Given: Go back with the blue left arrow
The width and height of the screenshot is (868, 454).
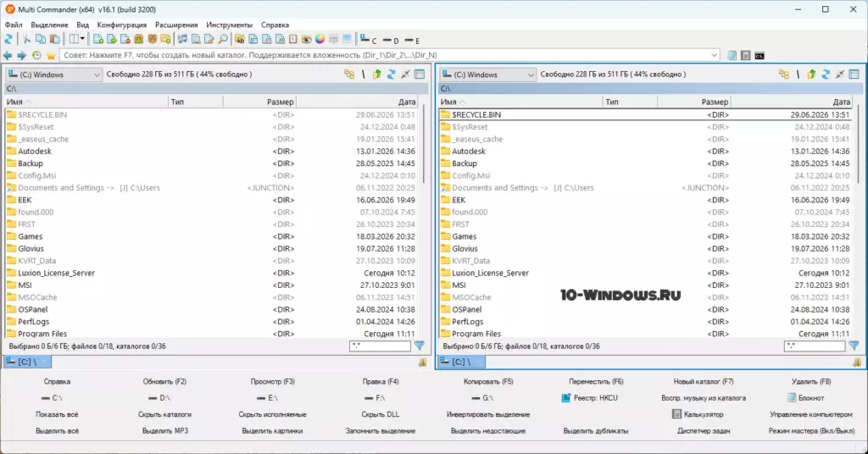Looking at the screenshot, I should click(x=7, y=55).
